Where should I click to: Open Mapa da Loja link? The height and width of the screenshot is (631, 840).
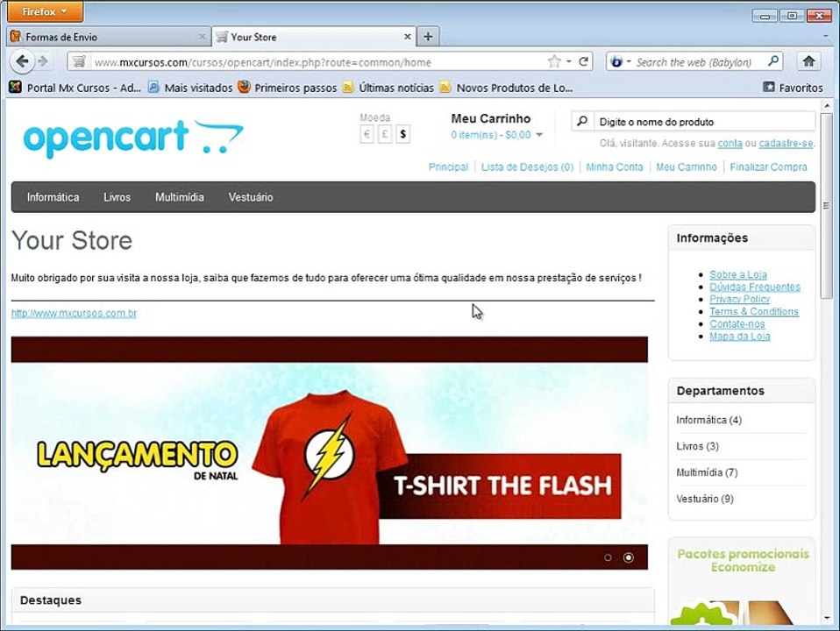tap(740, 336)
